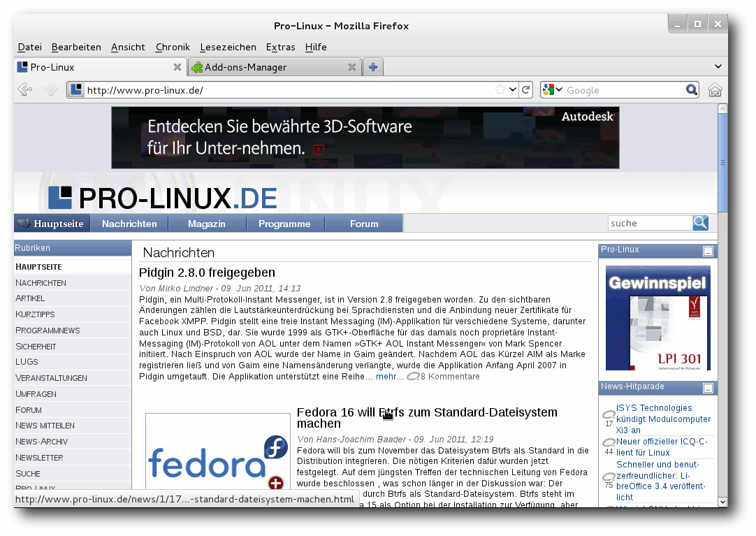
Task: Open the list all tabs dropdown arrow
Action: (718, 66)
